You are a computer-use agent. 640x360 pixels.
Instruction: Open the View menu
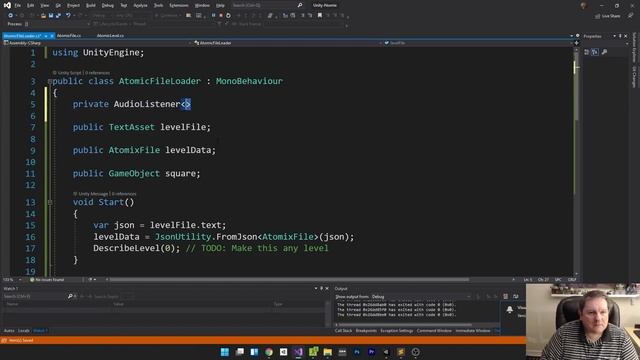[x=44, y=5]
